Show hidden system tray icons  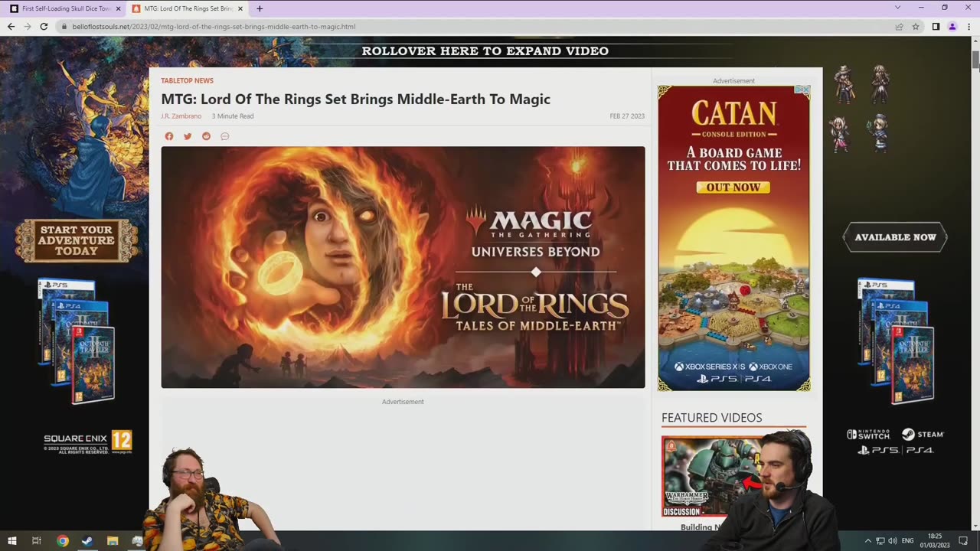tap(867, 541)
